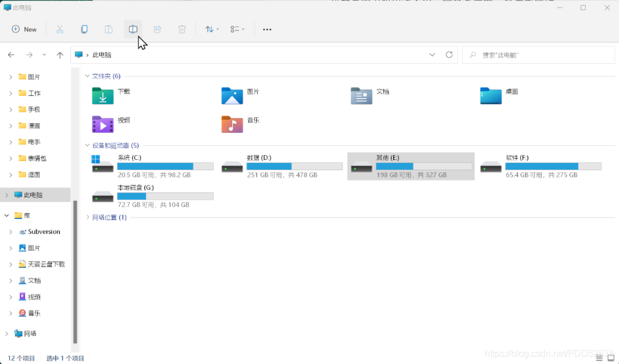Click the Delete trash icon
The image size is (619, 364).
pos(182,29)
